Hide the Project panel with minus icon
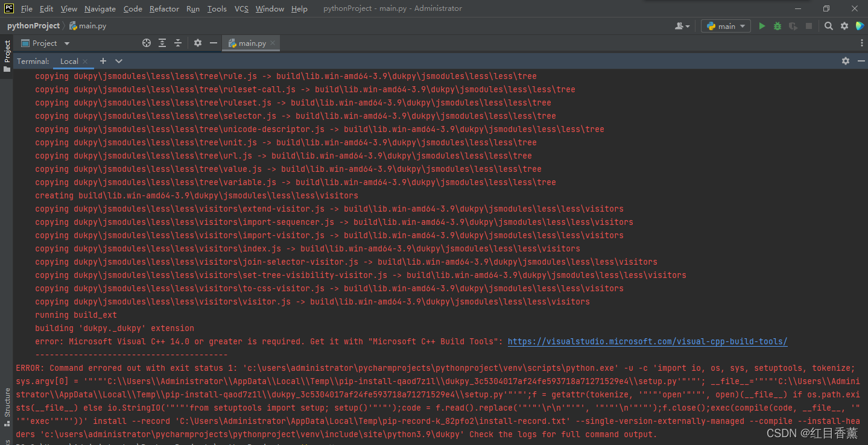The width and height of the screenshot is (868, 445). (x=214, y=43)
